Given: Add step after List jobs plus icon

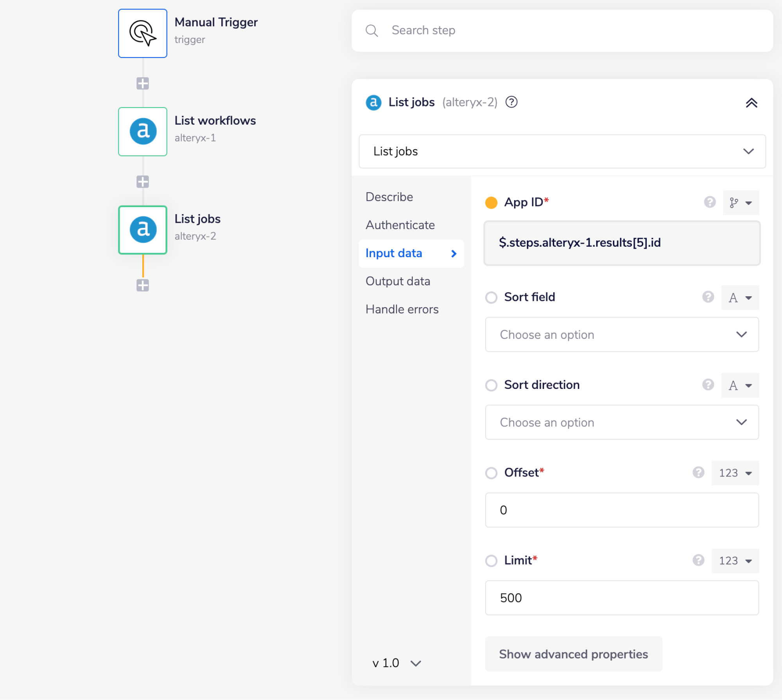Looking at the screenshot, I should [143, 285].
